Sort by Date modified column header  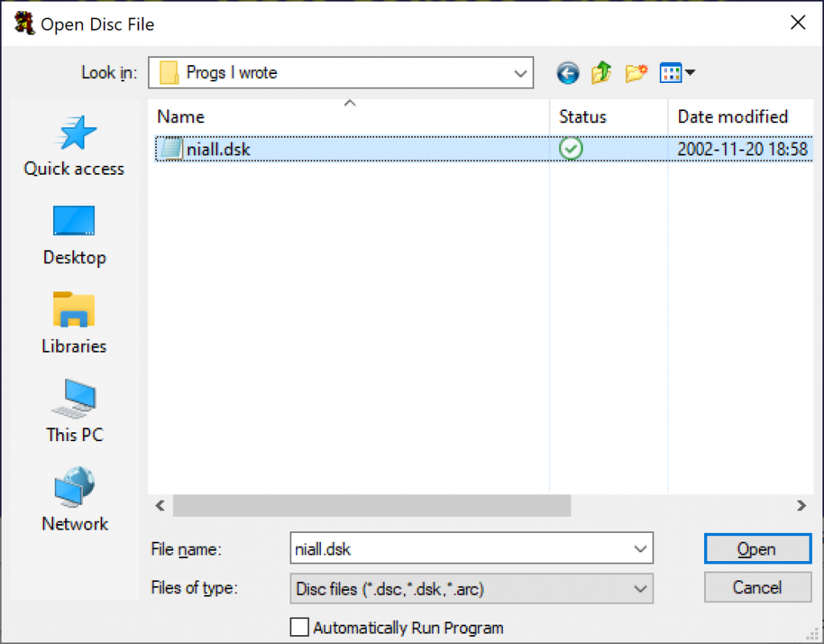tap(732, 117)
